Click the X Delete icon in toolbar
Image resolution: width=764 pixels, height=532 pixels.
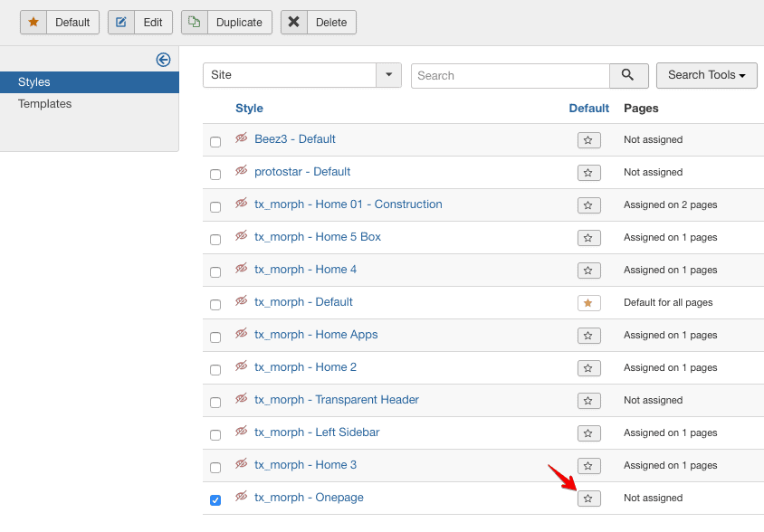(x=294, y=22)
